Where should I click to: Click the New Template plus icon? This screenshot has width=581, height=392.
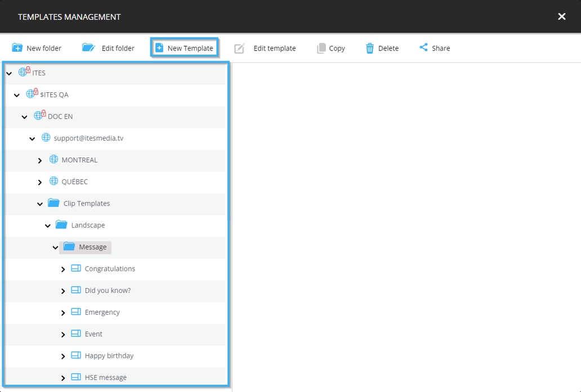click(159, 48)
